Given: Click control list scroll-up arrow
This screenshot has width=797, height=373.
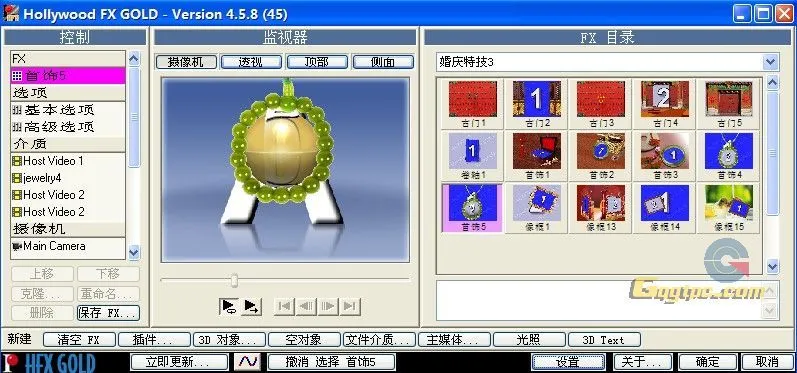Looking at the screenshot, I should point(134,58).
